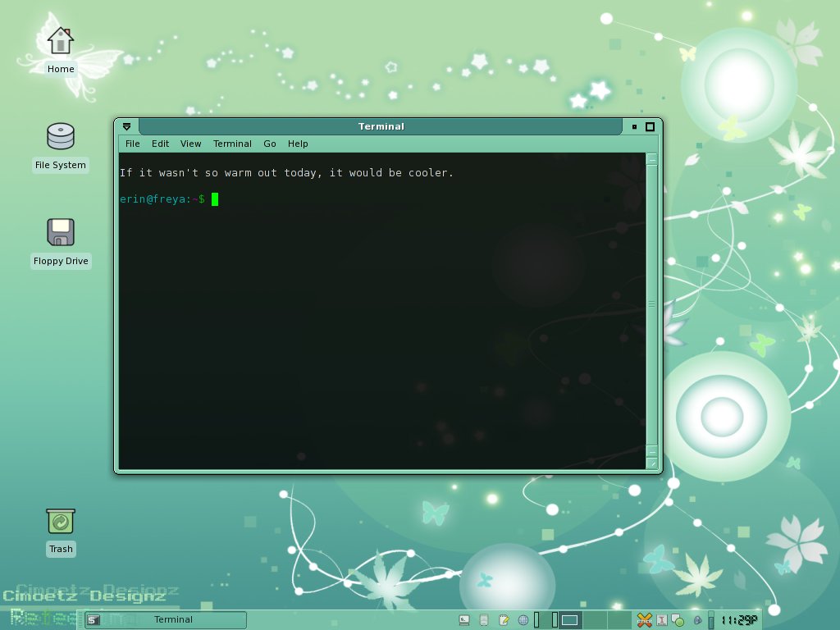Open the Go menu in Terminal
Screen dimensions: 840x630
(x=269, y=144)
